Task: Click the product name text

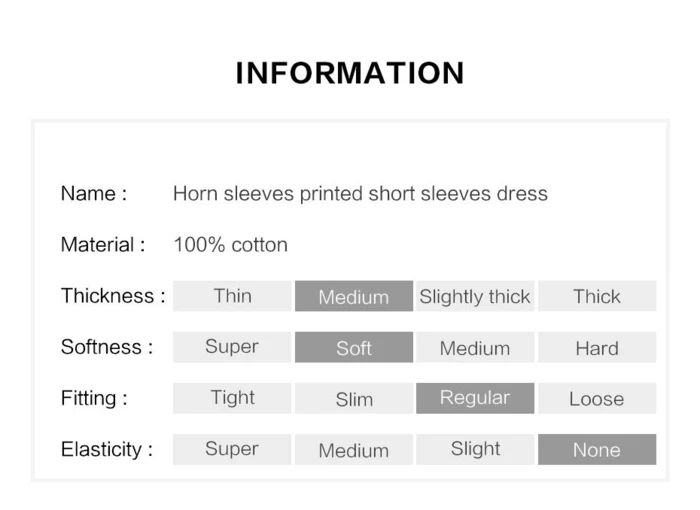Action: click(360, 193)
